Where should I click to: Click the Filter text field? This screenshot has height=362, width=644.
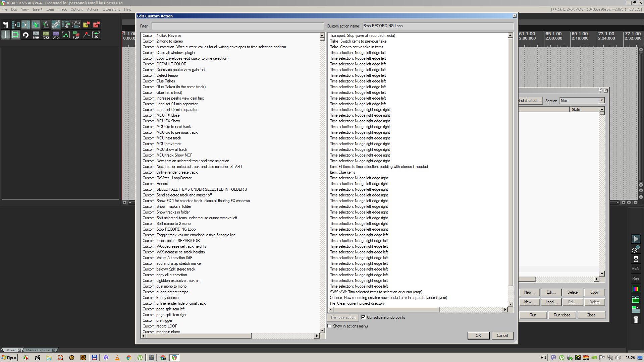coord(238,26)
